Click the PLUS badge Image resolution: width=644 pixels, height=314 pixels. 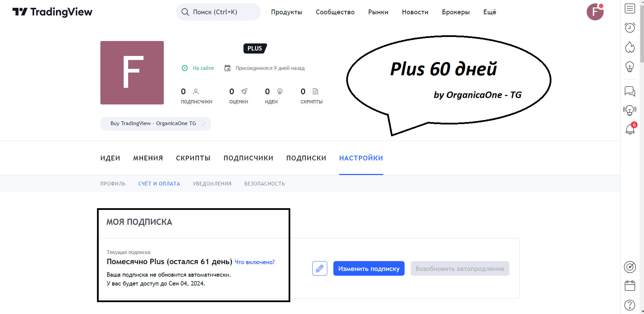(255, 48)
